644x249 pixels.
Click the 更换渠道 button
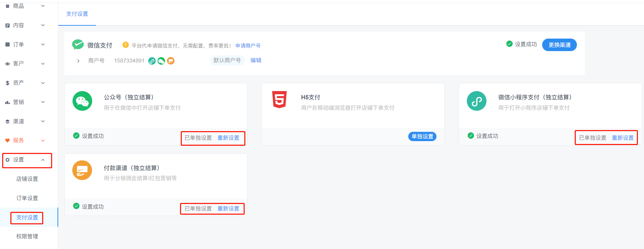[559, 45]
